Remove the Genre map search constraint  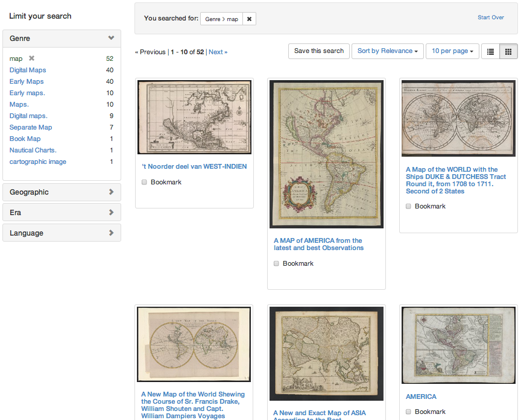pos(249,19)
